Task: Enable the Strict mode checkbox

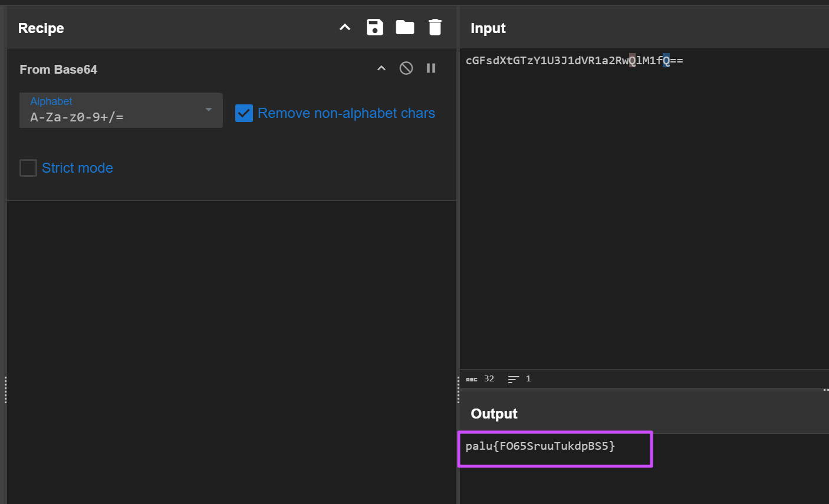Action: [x=28, y=168]
